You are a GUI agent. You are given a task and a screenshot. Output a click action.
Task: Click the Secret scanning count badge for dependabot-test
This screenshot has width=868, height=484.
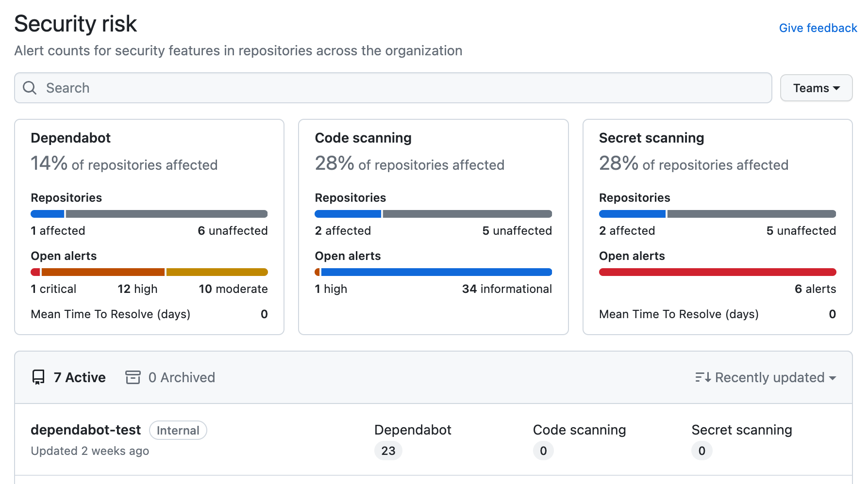click(701, 451)
